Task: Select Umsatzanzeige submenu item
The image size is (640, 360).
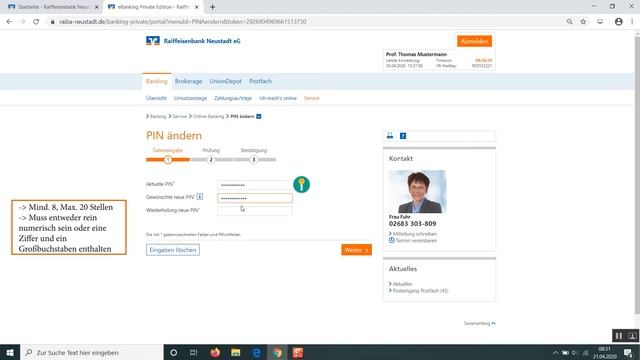Action: point(190,98)
